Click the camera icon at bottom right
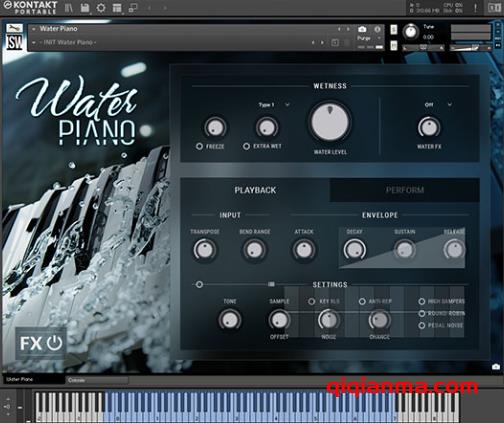The width and height of the screenshot is (504, 423). point(496,367)
